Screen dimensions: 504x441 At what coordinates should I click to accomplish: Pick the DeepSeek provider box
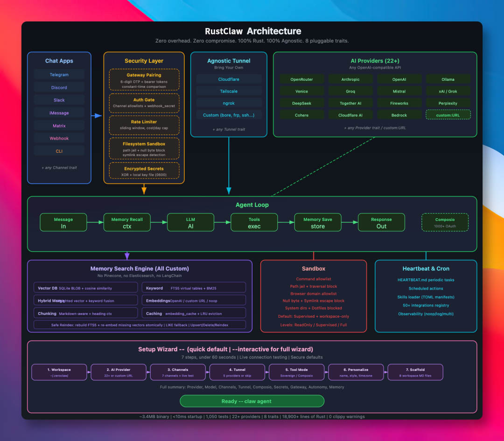[x=302, y=103]
